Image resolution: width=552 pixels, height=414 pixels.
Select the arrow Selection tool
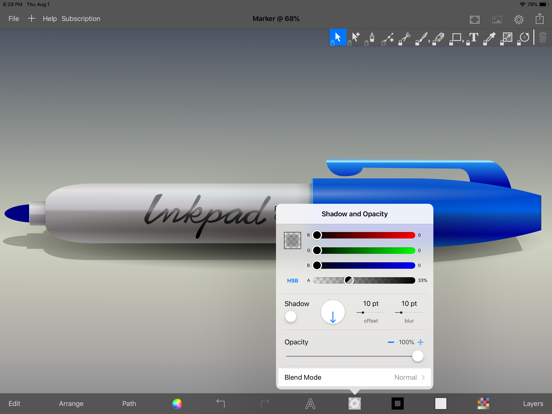click(x=338, y=37)
